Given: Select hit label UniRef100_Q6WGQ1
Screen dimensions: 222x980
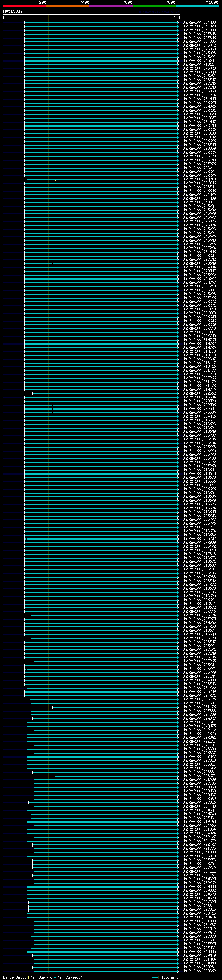Looking at the screenshot, I should (x=199, y=810).
